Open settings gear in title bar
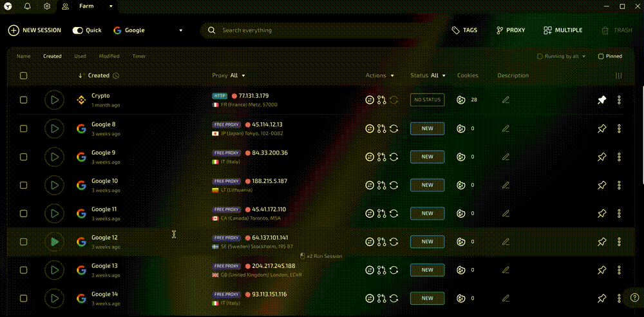Viewport: 644px width, 317px height. [47, 6]
